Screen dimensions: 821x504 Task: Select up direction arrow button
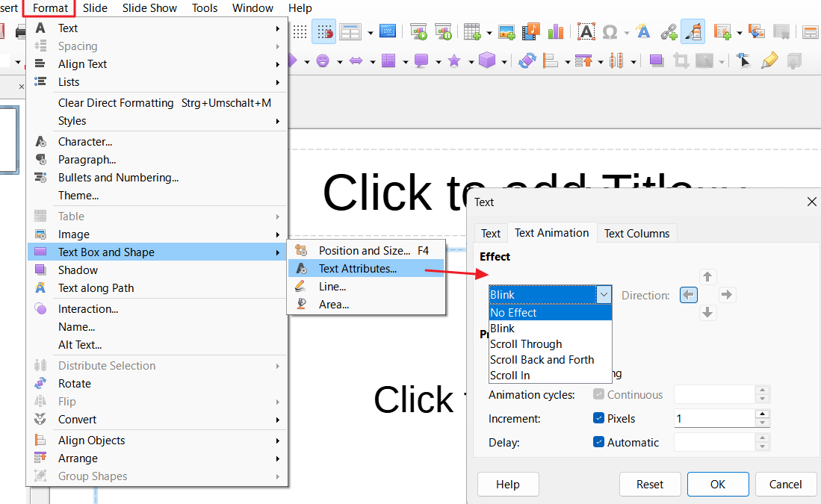(x=707, y=277)
